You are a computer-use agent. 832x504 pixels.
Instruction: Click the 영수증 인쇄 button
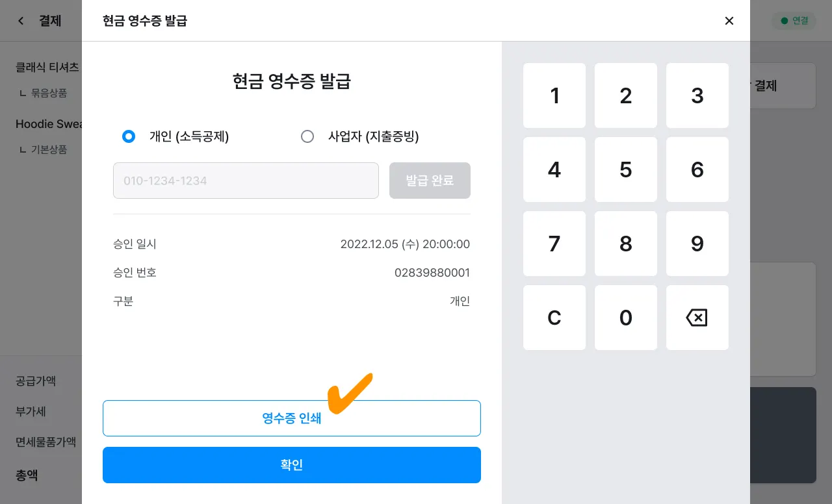291,418
